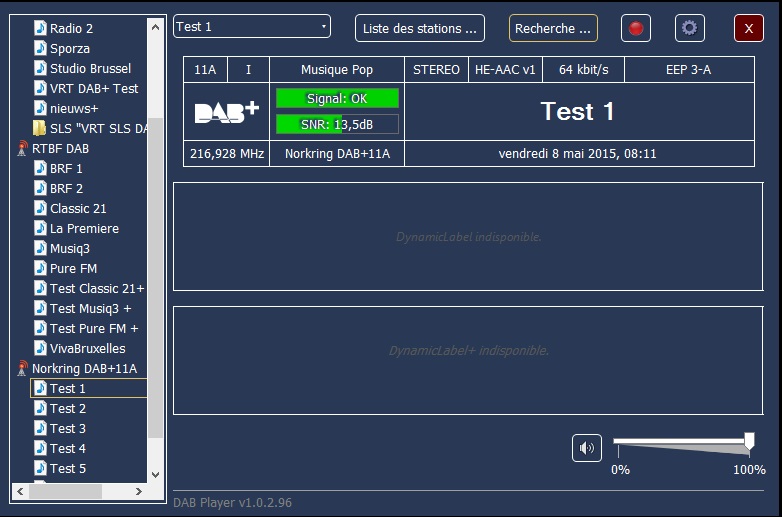Click the Norkring DAB+11A cell in info table

(x=337, y=153)
